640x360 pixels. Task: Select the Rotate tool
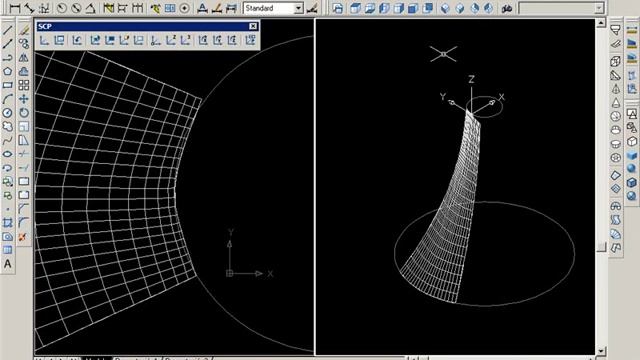(x=24, y=113)
